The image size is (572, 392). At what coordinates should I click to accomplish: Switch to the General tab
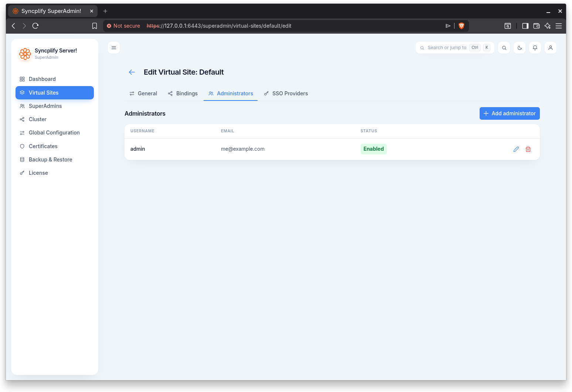143,93
